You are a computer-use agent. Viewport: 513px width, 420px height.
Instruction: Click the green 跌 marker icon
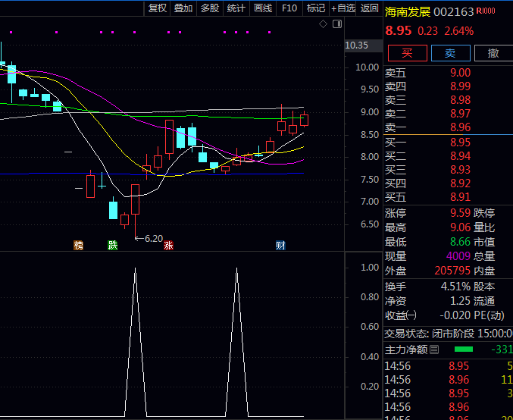click(113, 245)
